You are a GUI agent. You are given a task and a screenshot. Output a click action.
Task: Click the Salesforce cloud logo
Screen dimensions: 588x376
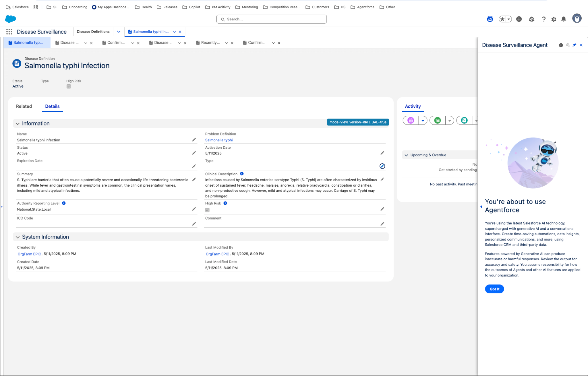[x=11, y=19]
